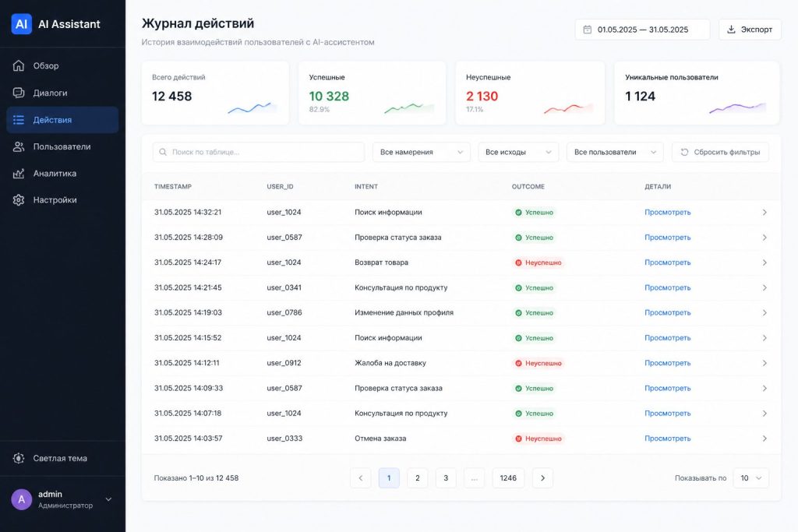Click the reset arrow icon on Сбросить фильтры

pyautogui.click(x=684, y=152)
